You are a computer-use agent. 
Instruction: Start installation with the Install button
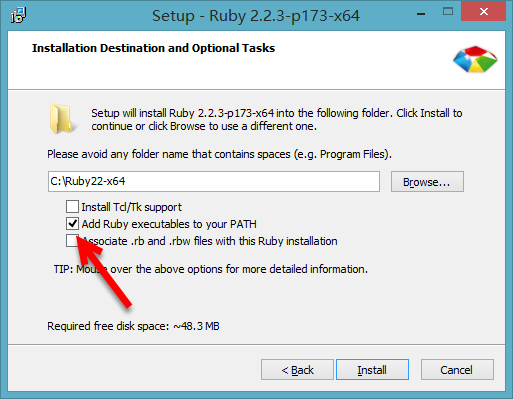(372, 370)
